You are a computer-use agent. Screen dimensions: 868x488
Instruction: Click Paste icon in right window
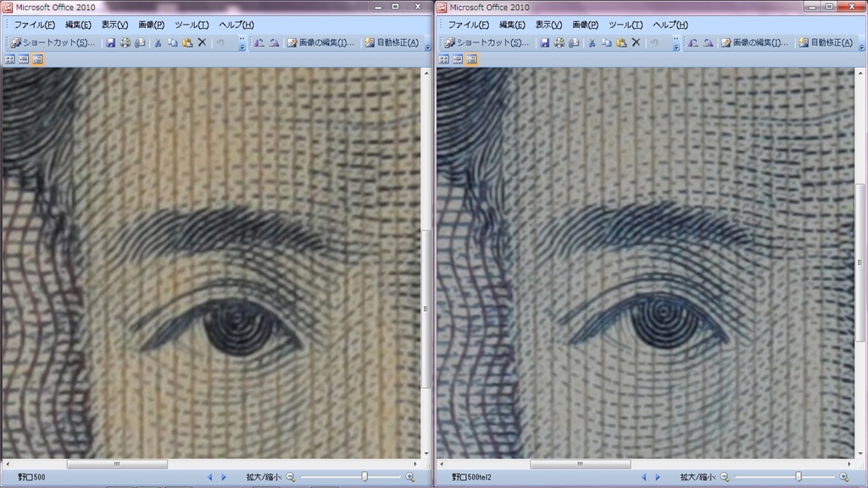(x=621, y=42)
